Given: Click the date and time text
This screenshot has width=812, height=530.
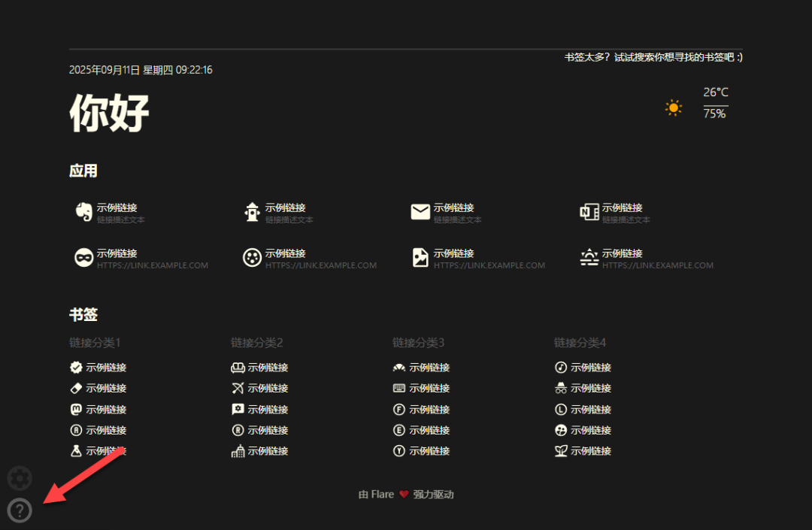Looking at the screenshot, I should [x=141, y=70].
